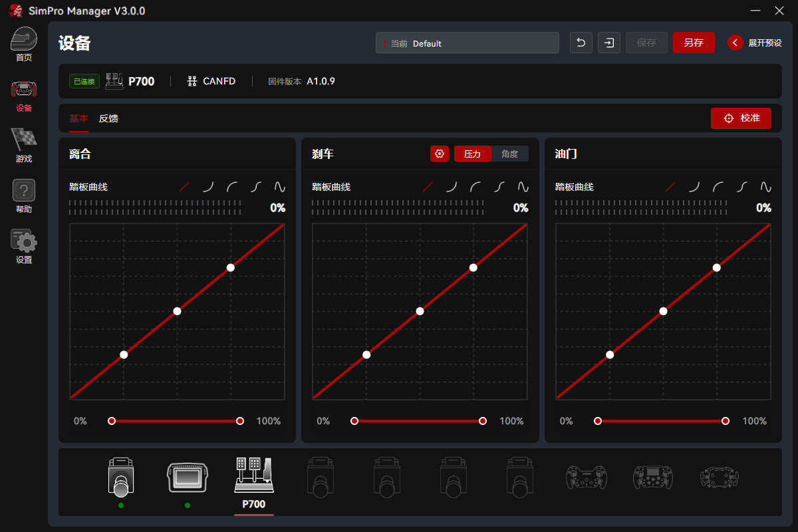Switch brake mode to 压力 pressure
Viewport: 798px width, 532px height.
(x=472, y=154)
